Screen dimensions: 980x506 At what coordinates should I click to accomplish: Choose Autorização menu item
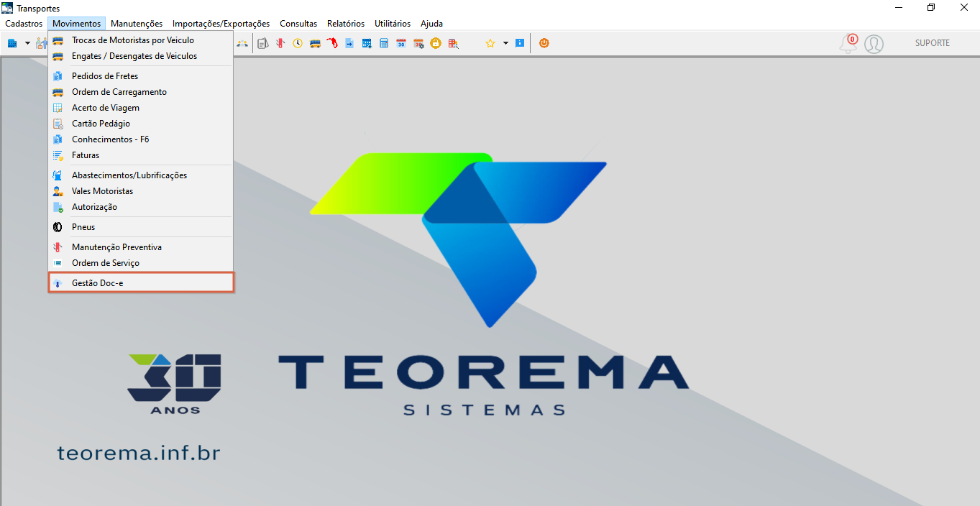(x=141, y=207)
